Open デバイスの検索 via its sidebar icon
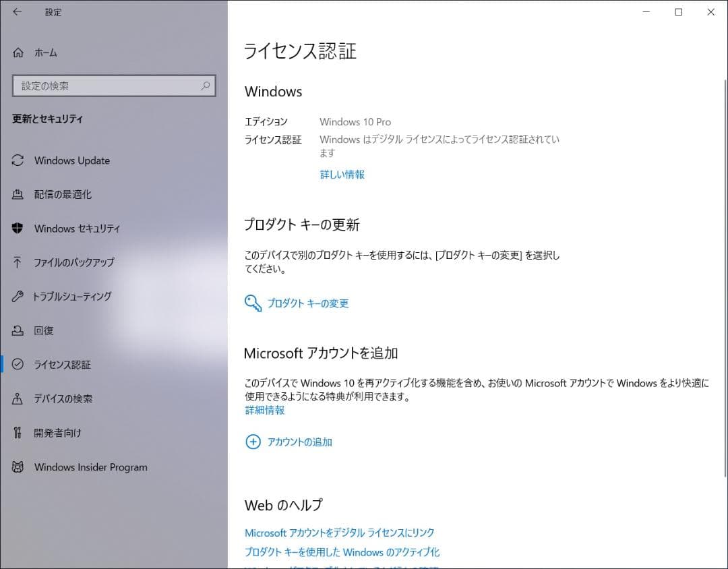The width and height of the screenshot is (728, 569). [18, 398]
